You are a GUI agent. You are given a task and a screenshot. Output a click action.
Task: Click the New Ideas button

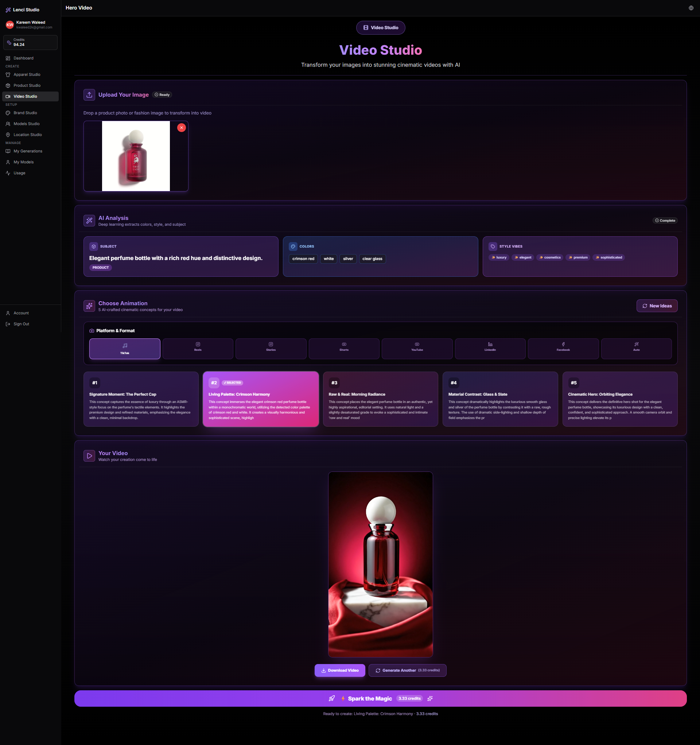(x=657, y=306)
